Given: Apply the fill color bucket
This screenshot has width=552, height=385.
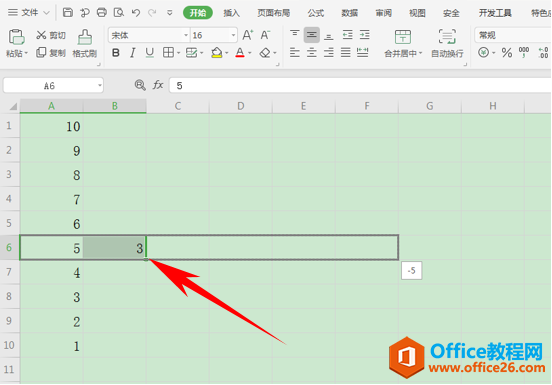Looking at the screenshot, I should point(217,53).
